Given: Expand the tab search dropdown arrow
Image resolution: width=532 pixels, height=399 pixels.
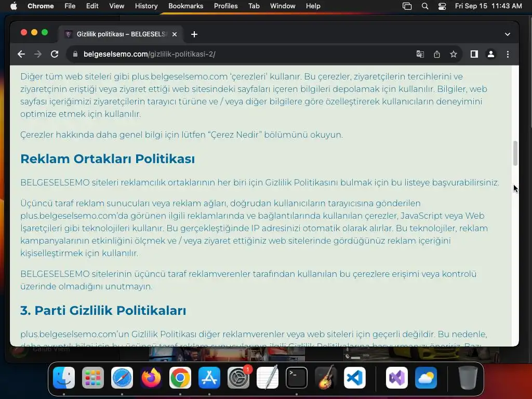Looking at the screenshot, I should click(507, 34).
